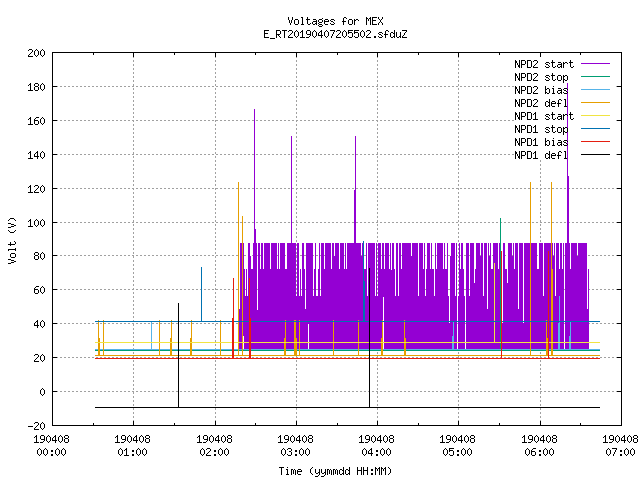This screenshot has width=640, height=480.
Task: Click the 'NPD1 start' legend label
Action: point(544,116)
